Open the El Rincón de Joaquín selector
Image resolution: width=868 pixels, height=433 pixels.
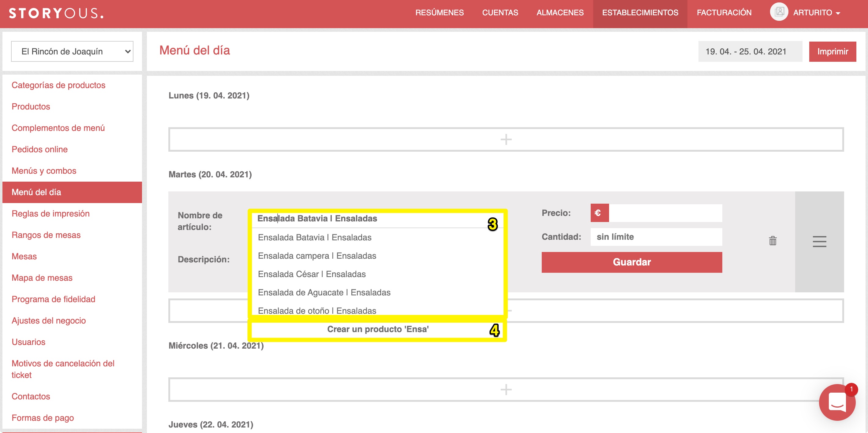pos(72,51)
